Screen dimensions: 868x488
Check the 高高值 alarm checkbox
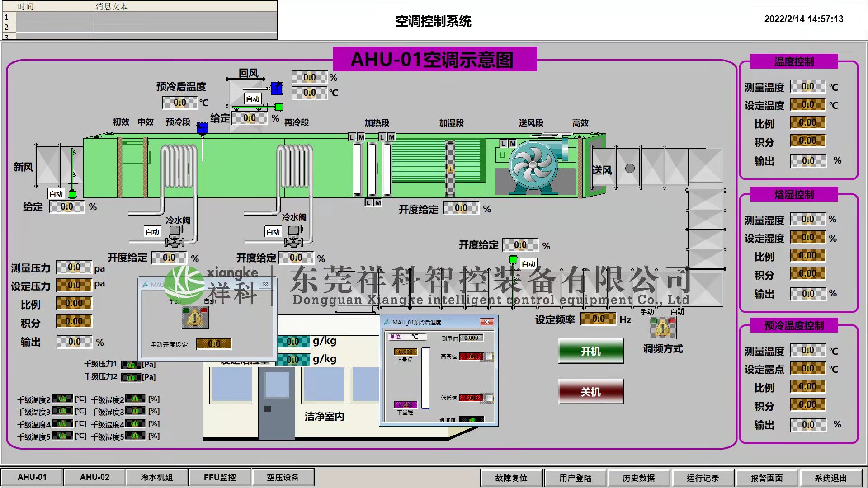coord(489,357)
